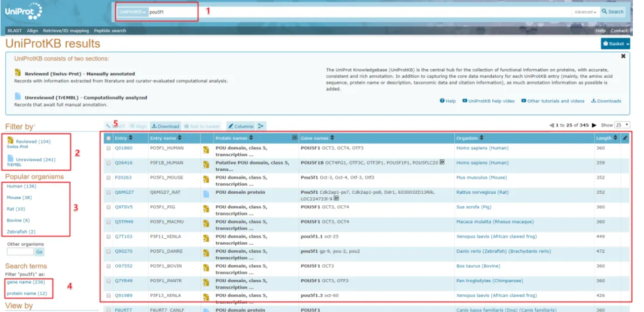Click the Download button above the table
This screenshot has width=644, height=312.
pyautogui.click(x=165, y=126)
